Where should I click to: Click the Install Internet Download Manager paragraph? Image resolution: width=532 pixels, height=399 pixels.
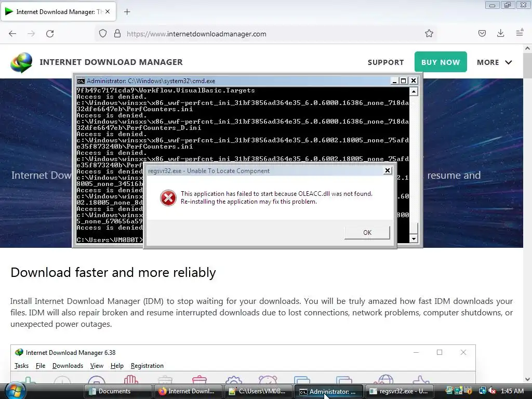pyautogui.click(x=261, y=312)
